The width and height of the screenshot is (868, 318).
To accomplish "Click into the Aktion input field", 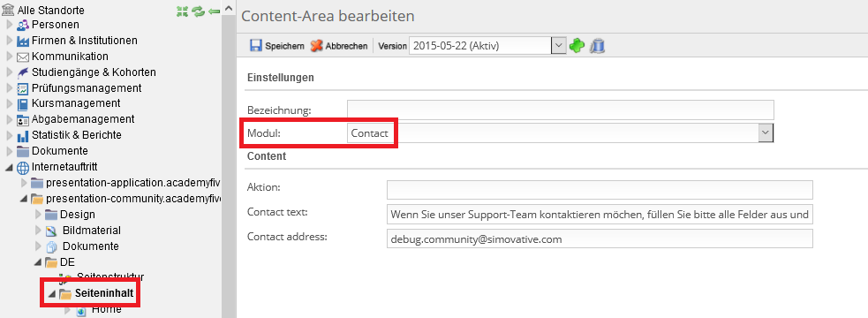I will coord(600,189).
